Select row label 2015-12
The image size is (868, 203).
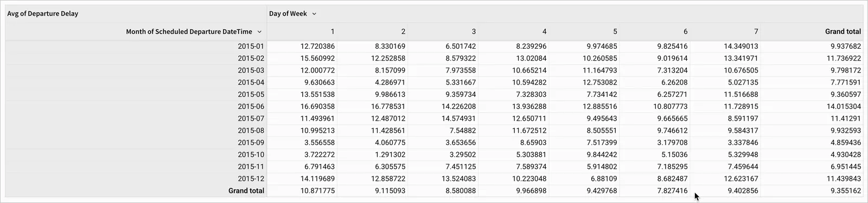(251, 179)
